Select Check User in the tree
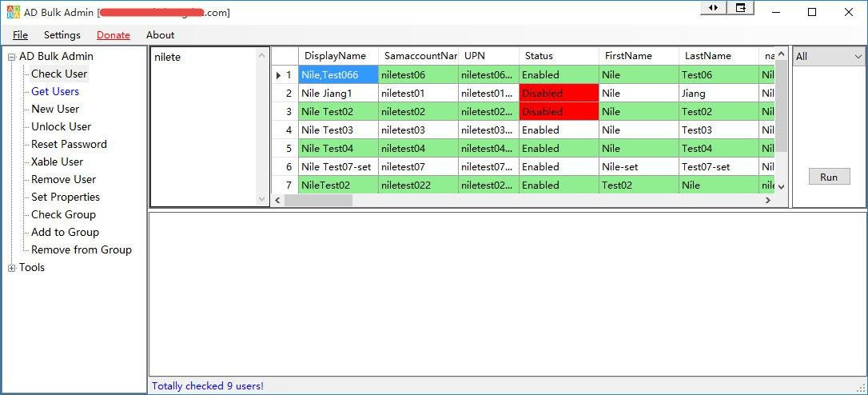Viewport: 868px width, 395px height. click(x=59, y=74)
